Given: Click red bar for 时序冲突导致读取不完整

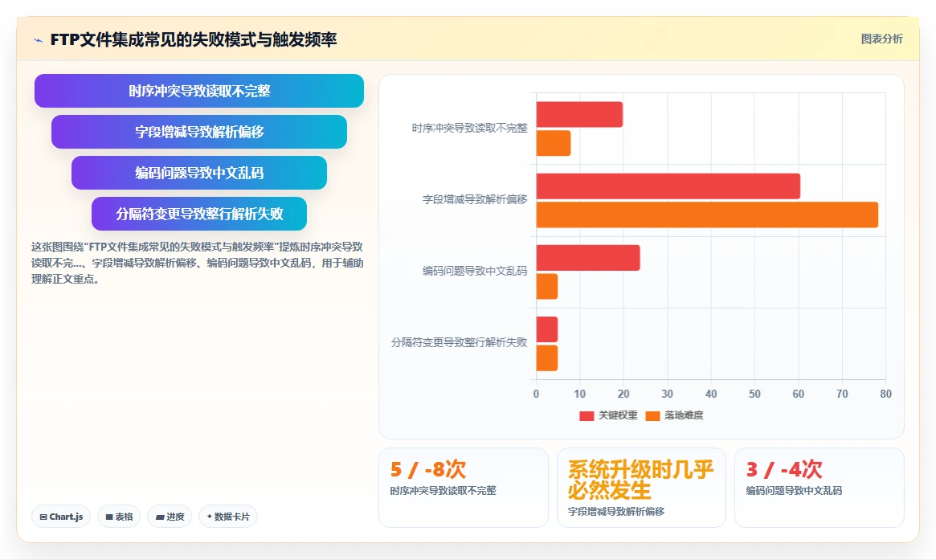Looking at the screenshot, I should click(579, 115).
